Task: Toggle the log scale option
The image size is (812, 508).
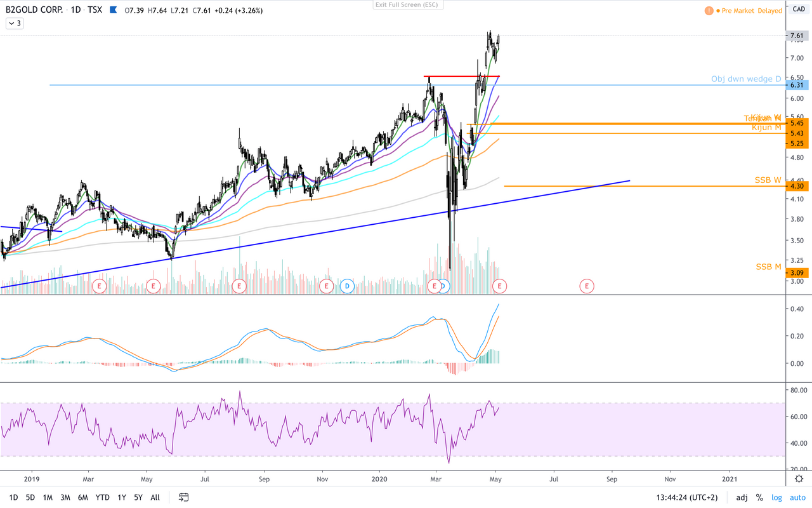Action: (x=776, y=498)
